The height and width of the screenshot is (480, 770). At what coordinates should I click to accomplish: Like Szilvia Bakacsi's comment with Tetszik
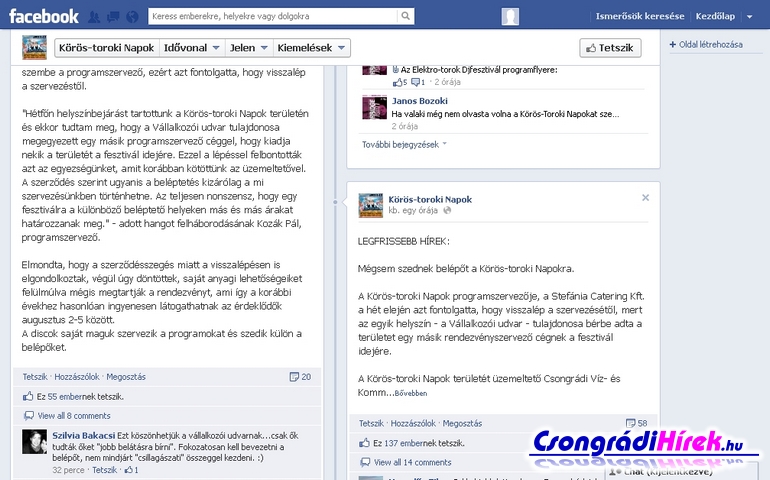(105, 470)
